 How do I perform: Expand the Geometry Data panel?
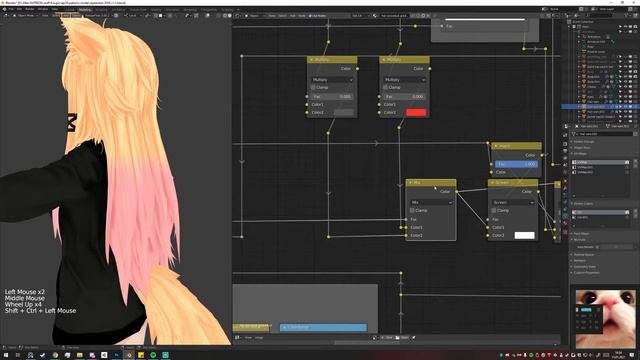(584, 267)
